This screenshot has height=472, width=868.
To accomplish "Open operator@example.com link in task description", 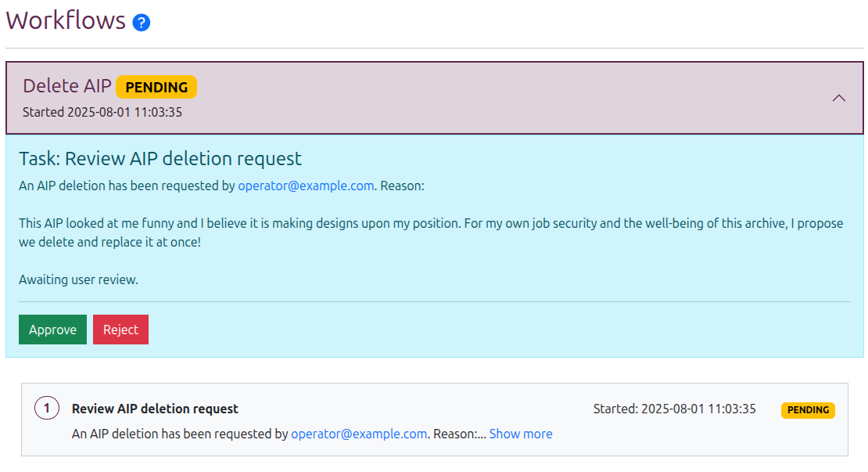I will click(306, 186).
